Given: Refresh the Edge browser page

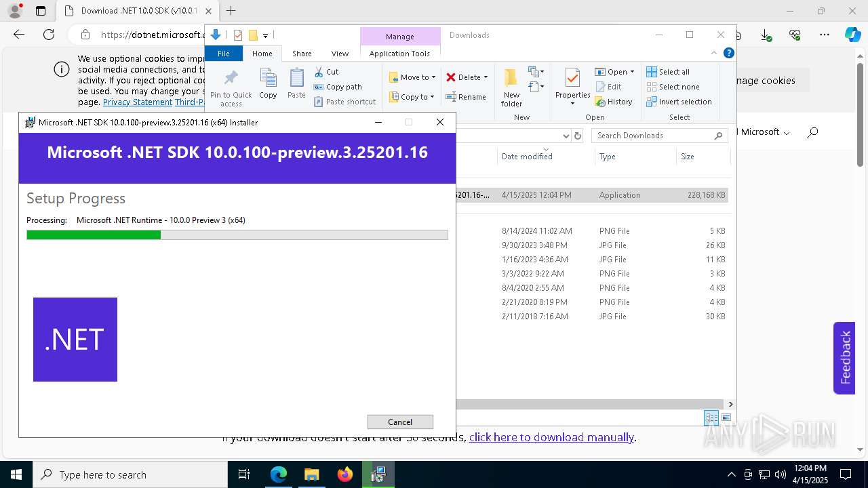Looking at the screenshot, I should tap(49, 35).
